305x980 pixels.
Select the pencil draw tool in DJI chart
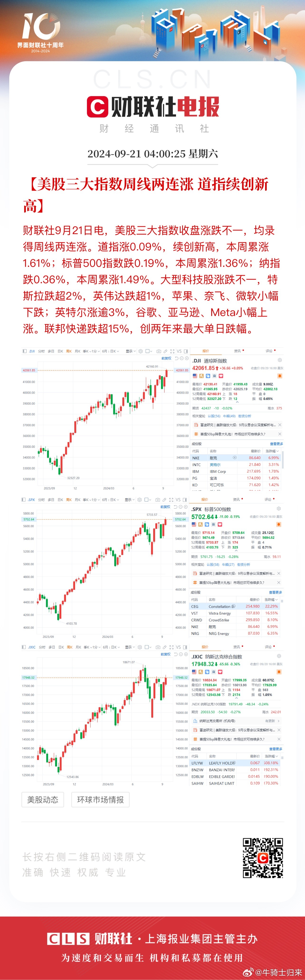point(165,351)
